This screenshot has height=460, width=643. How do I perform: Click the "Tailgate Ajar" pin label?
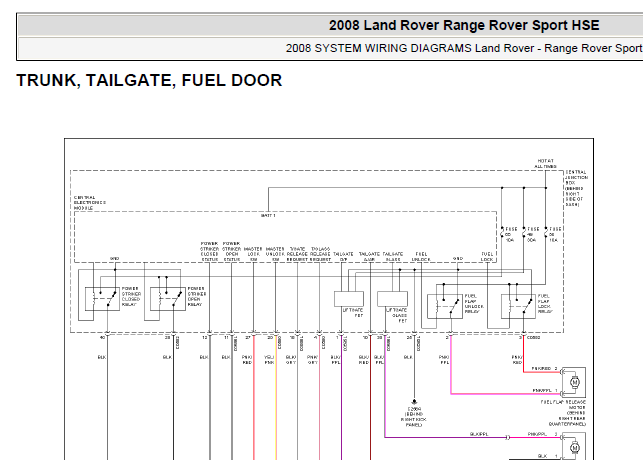pos(369,257)
